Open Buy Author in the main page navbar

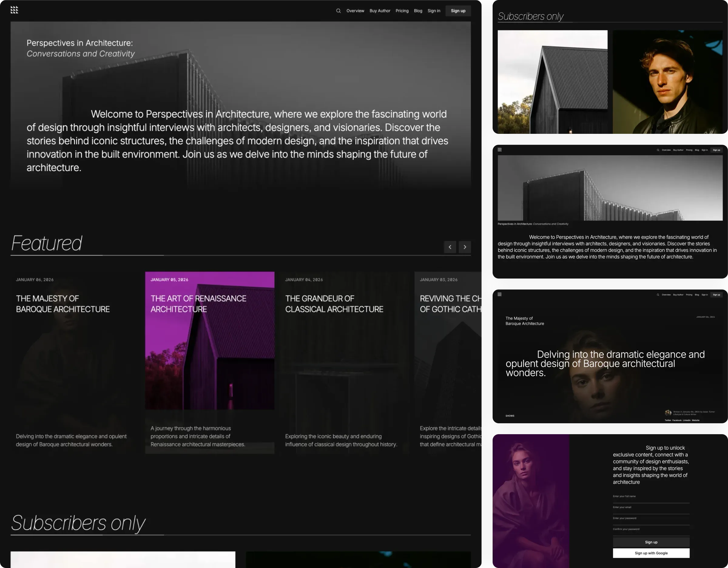click(x=380, y=11)
